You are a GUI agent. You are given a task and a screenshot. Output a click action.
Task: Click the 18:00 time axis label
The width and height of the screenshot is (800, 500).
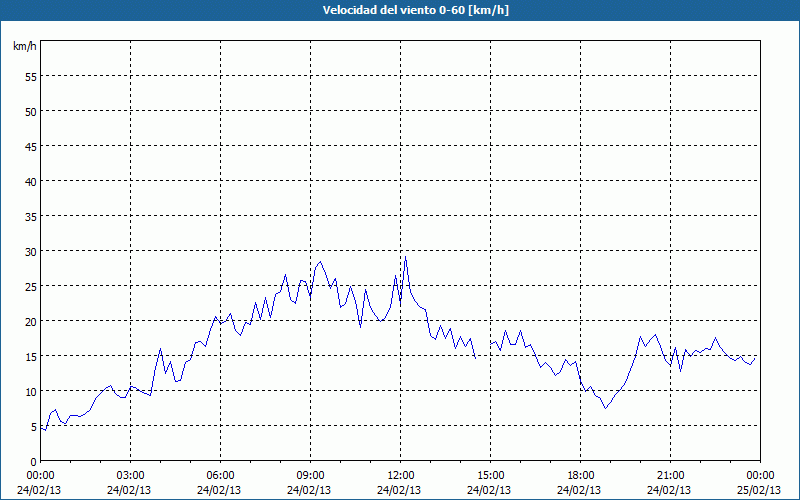[x=580, y=476]
